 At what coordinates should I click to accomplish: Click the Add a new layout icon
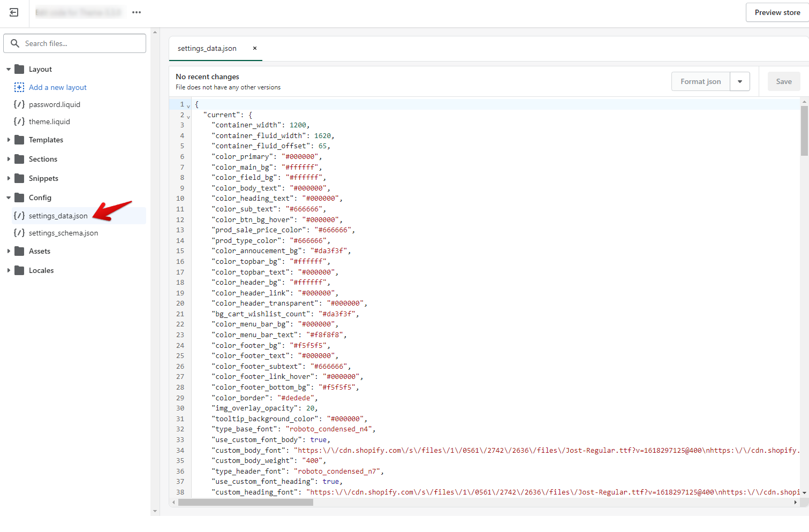19,87
